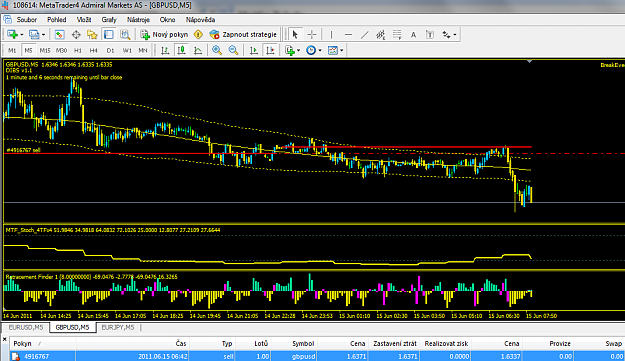
Task: Expand the templates dropdown arrow
Action: tap(342, 51)
